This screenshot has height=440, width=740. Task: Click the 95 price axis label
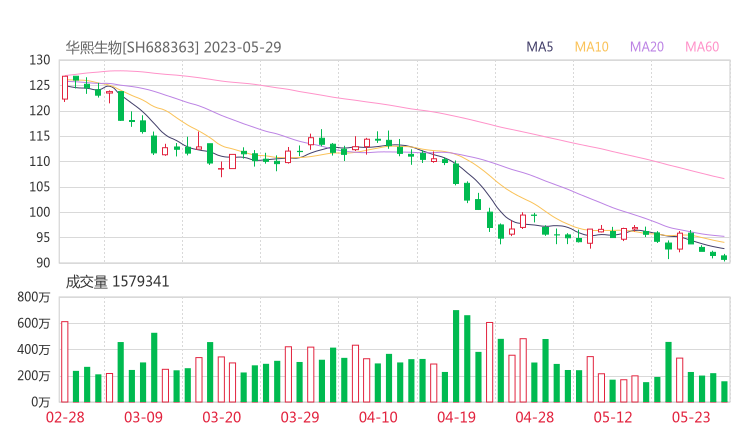click(x=43, y=237)
